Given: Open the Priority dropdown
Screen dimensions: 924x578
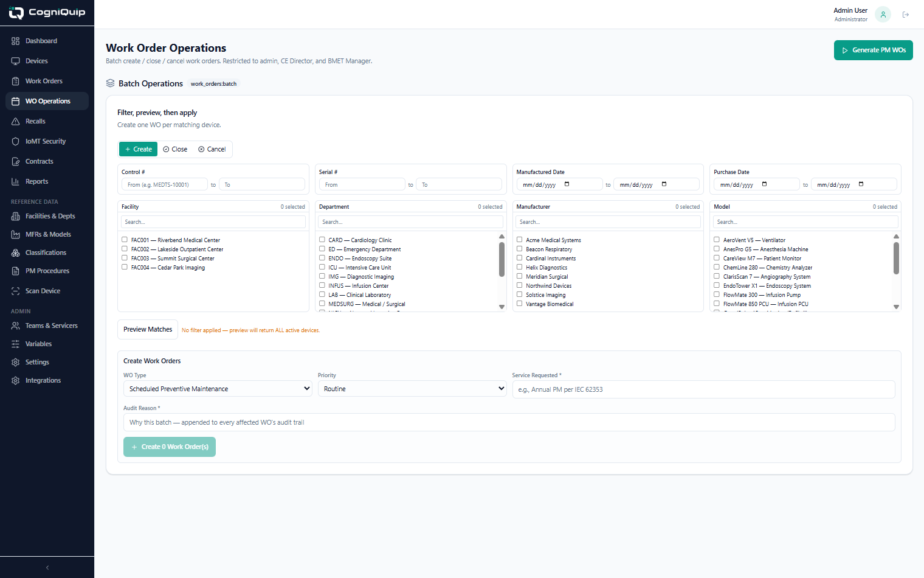Looking at the screenshot, I should coord(412,389).
